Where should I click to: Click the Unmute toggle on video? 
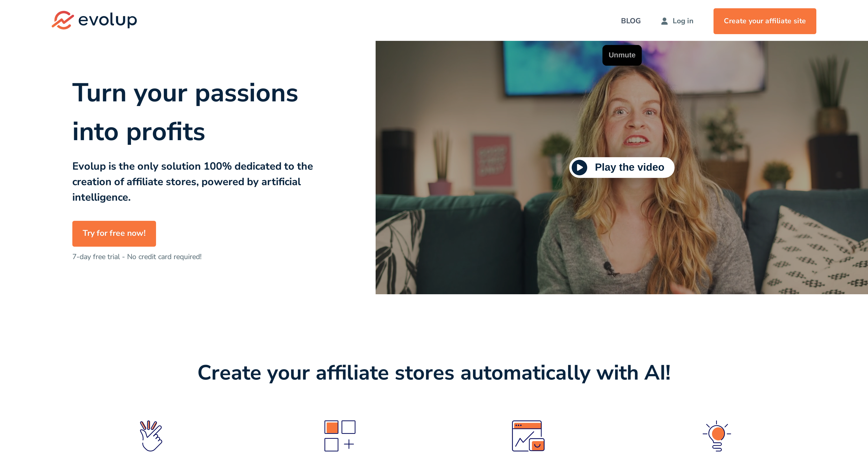point(622,54)
